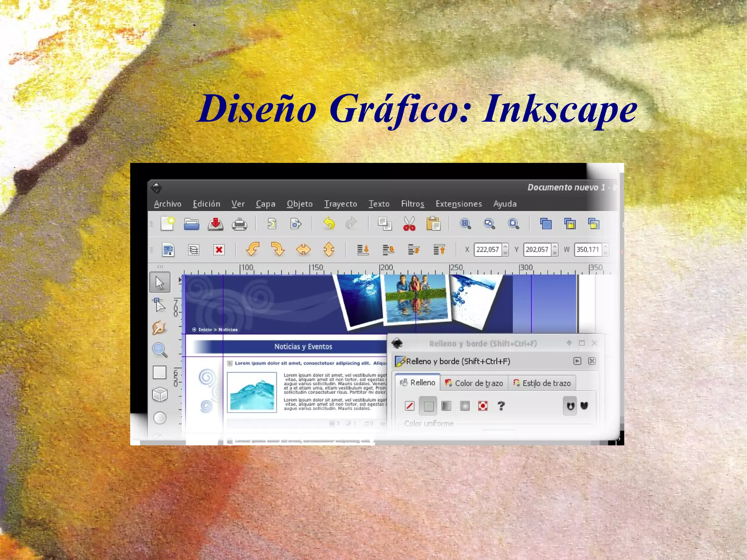The height and width of the screenshot is (560, 747).
Task: Flip selection vertically icon
Action: (x=329, y=250)
